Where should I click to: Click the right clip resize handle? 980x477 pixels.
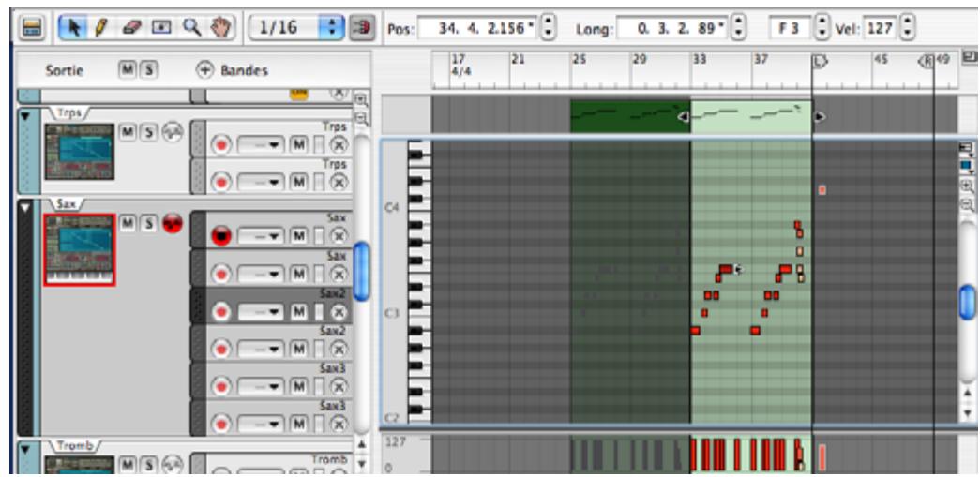point(821,117)
